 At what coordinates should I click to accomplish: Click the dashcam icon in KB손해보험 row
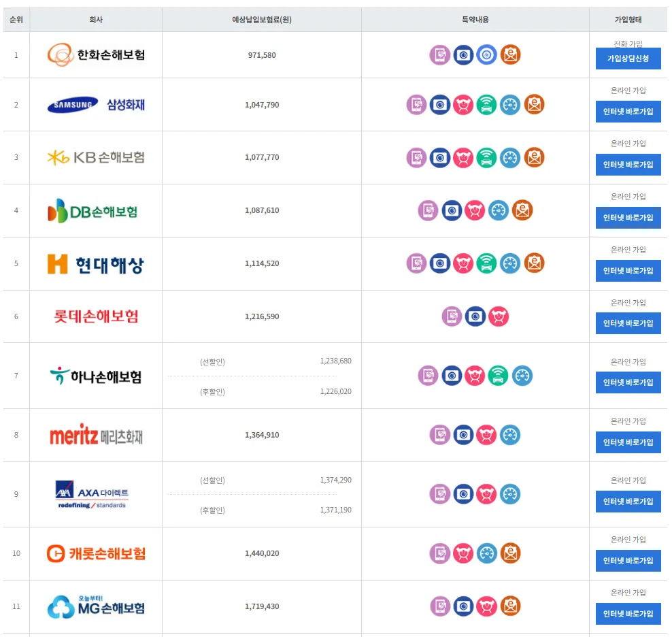click(x=439, y=157)
